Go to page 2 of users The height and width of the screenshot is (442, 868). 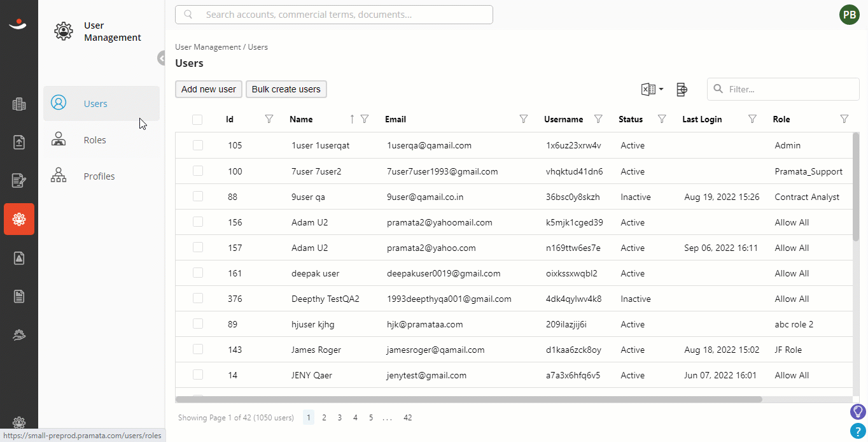point(324,418)
